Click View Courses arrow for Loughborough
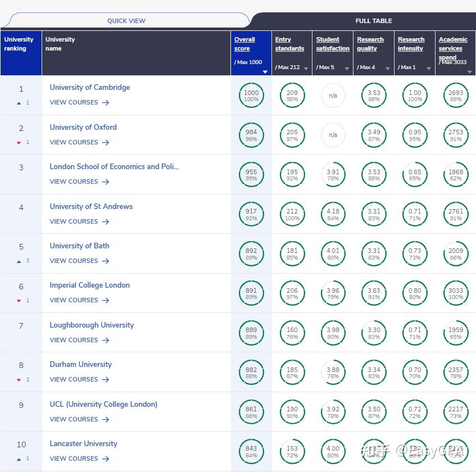 click(106, 340)
